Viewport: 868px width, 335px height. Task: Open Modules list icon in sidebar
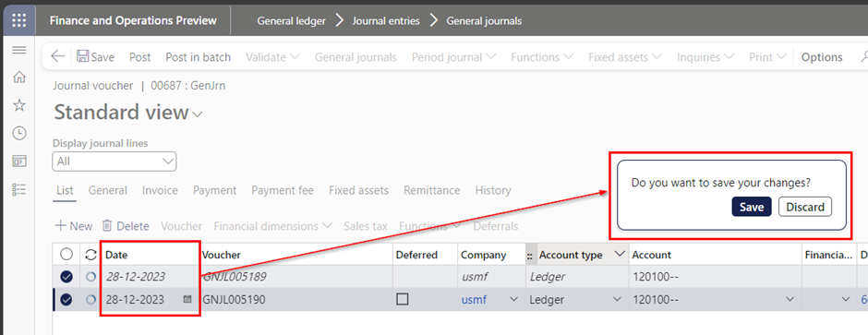point(18,190)
